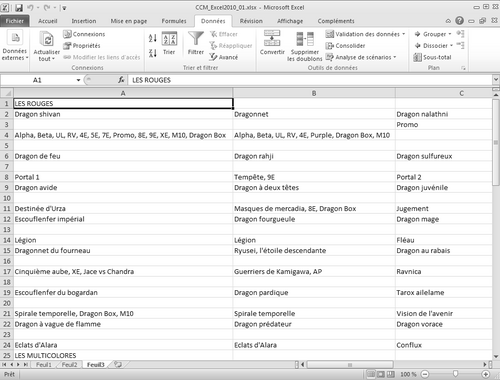
Task: Click the Undo arrow in quick access toolbar
Action: pos(30,7)
